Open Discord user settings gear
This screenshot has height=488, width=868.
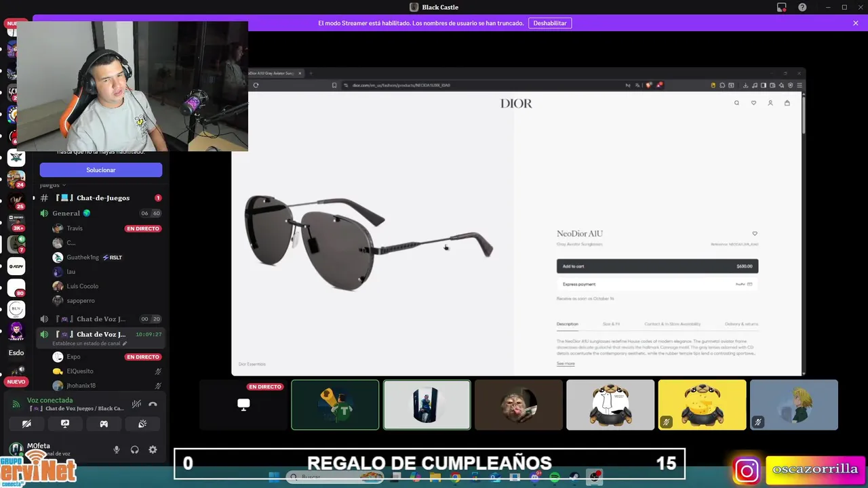pyautogui.click(x=153, y=449)
